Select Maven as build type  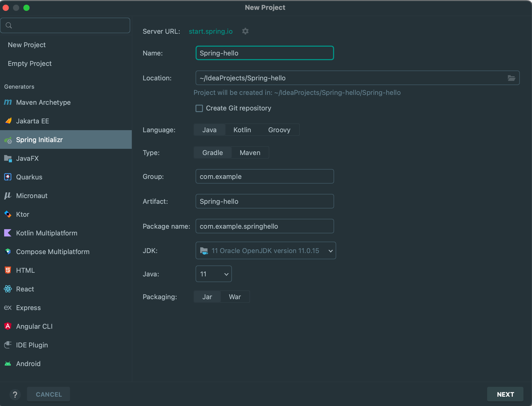coord(250,153)
